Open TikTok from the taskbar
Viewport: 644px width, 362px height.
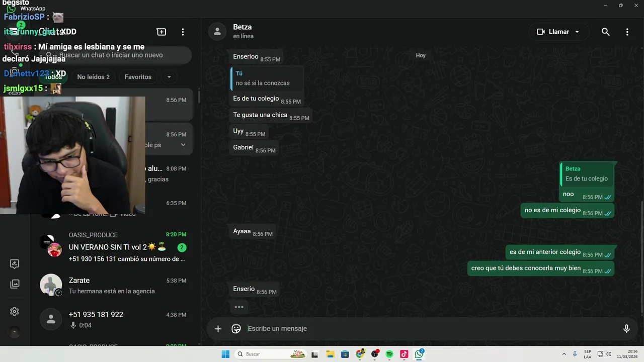point(404,354)
